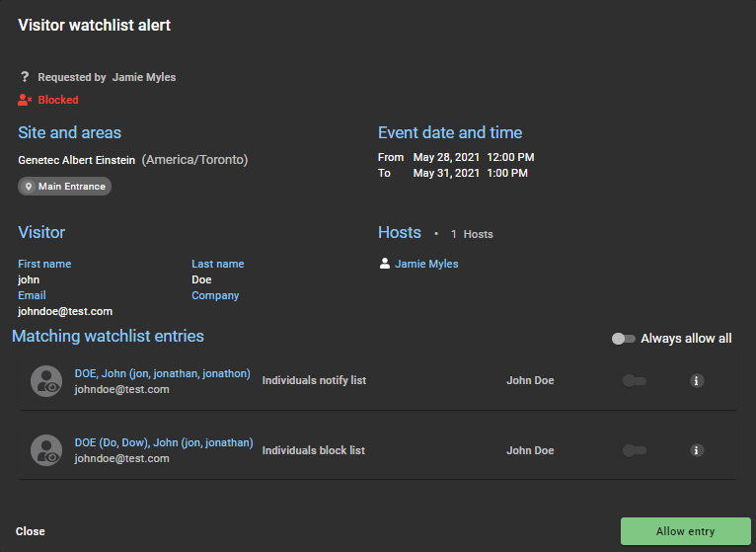This screenshot has width=756, height=552.
Task: Enable the Always allow all toggle
Action: coord(623,339)
